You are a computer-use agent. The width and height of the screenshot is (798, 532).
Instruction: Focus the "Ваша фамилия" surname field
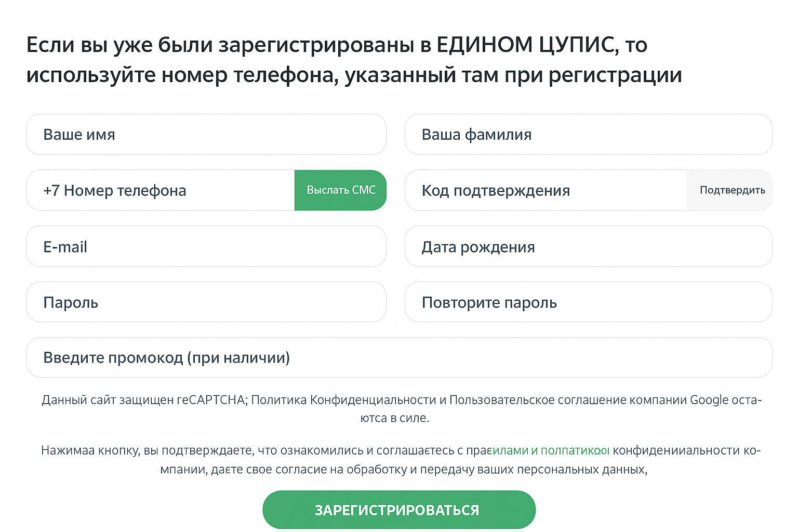point(588,135)
